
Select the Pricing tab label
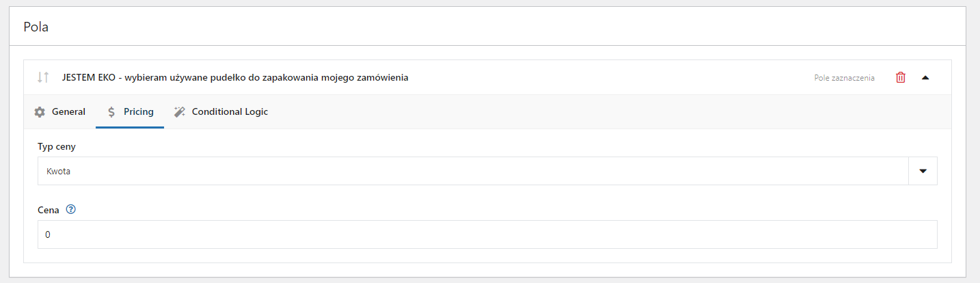pos(139,111)
